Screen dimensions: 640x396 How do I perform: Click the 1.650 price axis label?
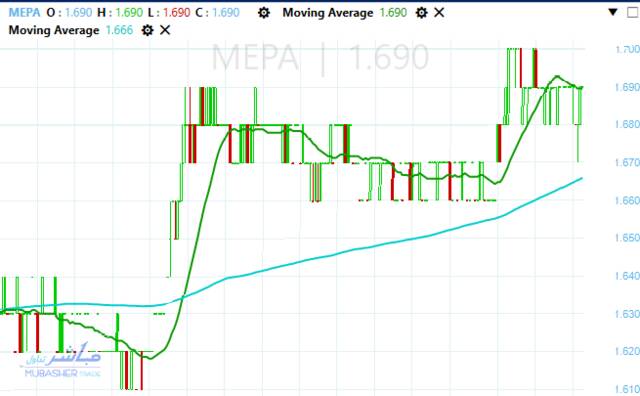[627, 238]
